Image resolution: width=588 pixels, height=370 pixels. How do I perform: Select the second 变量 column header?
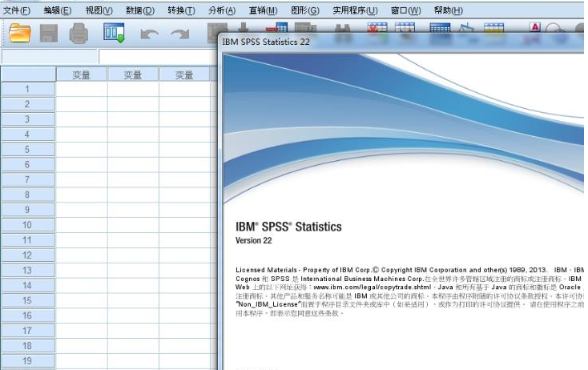pos(133,74)
